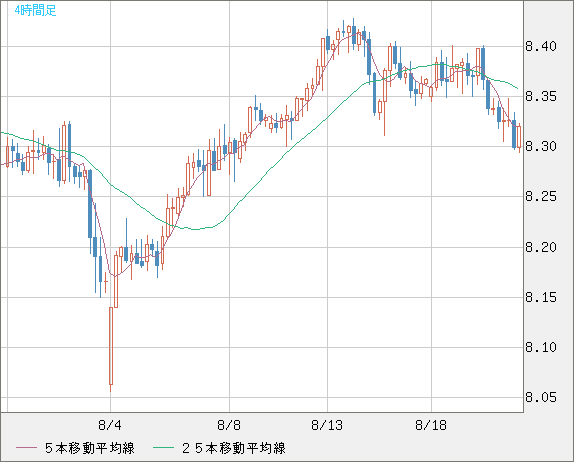Click the 8/8 date axis label
This screenshot has height=462, width=574.
click(229, 425)
